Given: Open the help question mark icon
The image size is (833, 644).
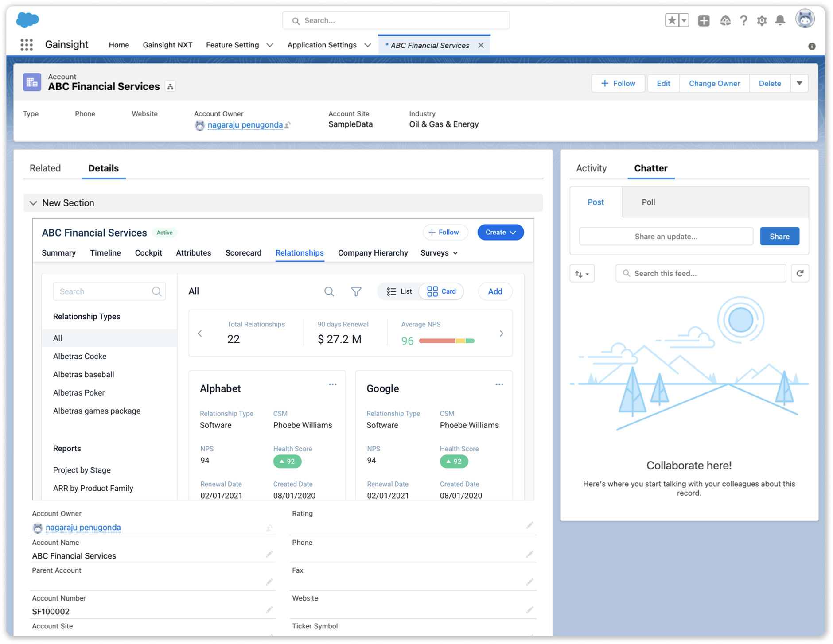Looking at the screenshot, I should point(743,20).
